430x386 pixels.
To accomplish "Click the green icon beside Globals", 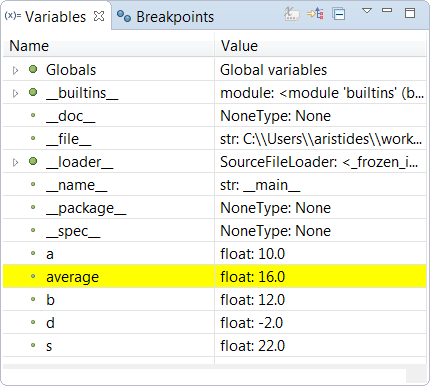I will coord(33,69).
